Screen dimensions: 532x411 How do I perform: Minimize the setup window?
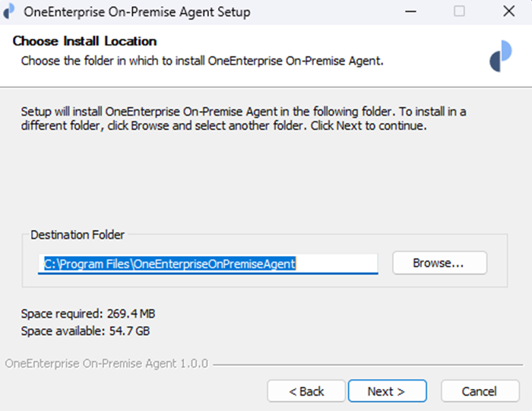pos(410,12)
